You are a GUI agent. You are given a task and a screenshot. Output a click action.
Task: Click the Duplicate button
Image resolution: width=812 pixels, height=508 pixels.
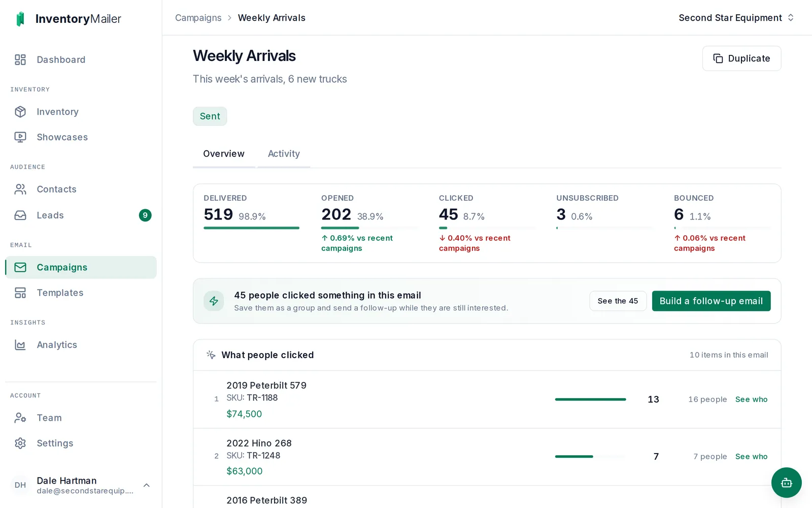pos(741,58)
